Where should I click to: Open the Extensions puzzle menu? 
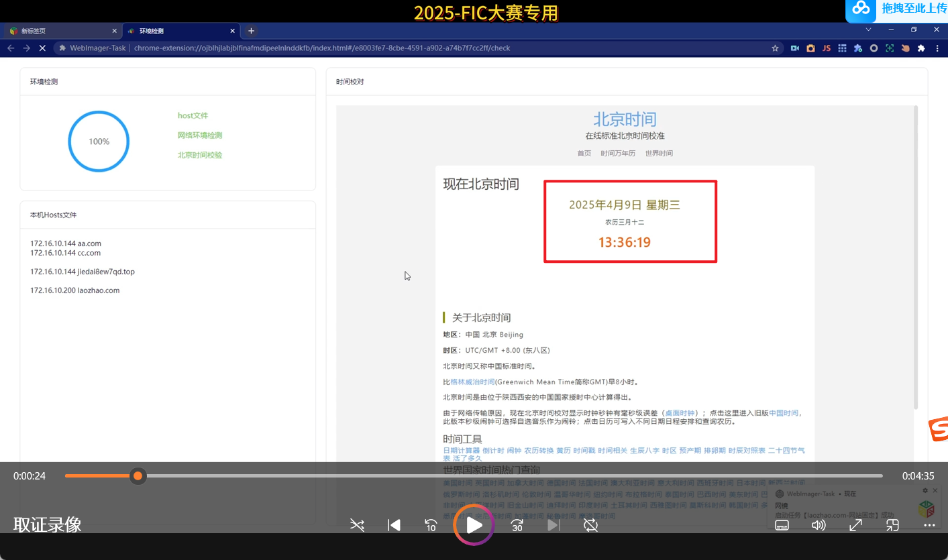click(921, 48)
